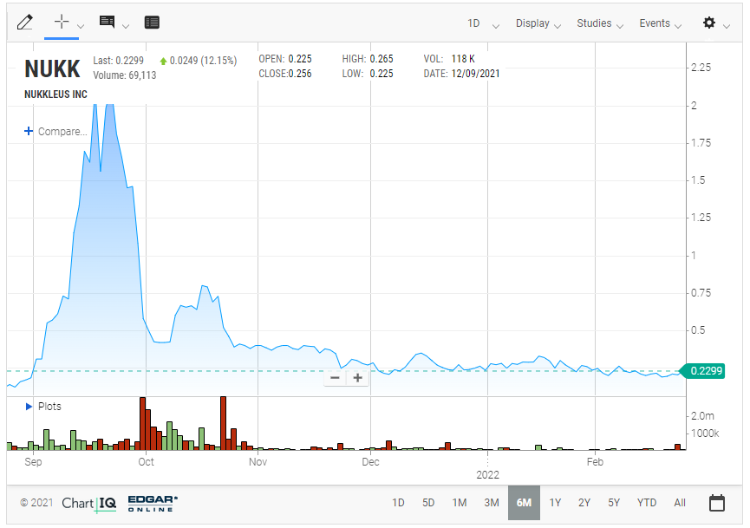Image resolution: width=750 pixels, height=528 pixels.
Task: Open the Studies menu
Action: 600,23
